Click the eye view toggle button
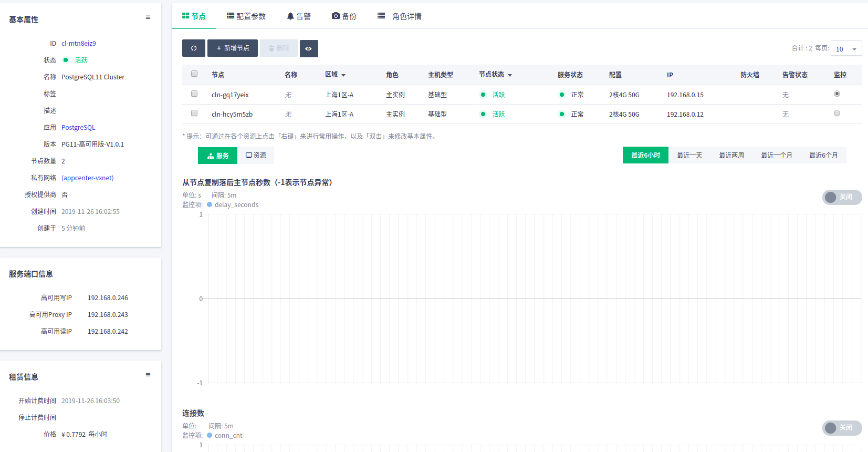This screenshot has height=452, width=868. click(309, 48)
